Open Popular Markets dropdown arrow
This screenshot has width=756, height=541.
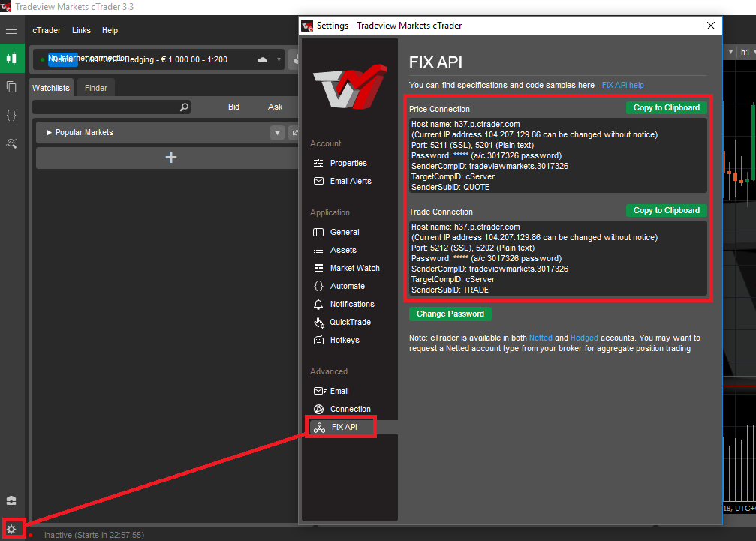click(277, 133)
